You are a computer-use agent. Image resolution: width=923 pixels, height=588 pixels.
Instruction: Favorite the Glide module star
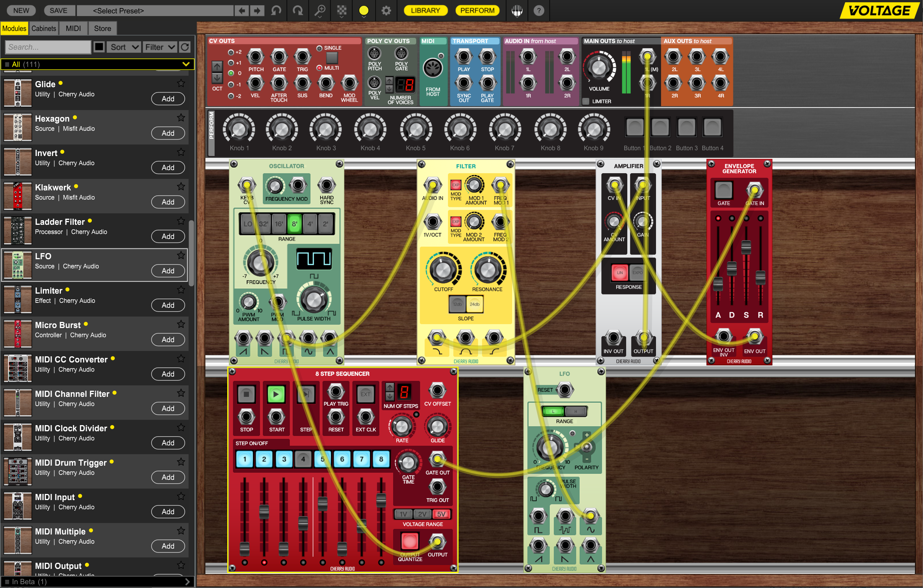point(181,83)
